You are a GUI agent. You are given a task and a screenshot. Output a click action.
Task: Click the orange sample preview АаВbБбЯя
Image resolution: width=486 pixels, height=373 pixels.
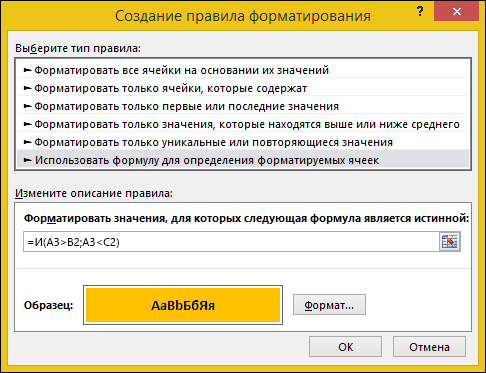click(x=183, y=305)
